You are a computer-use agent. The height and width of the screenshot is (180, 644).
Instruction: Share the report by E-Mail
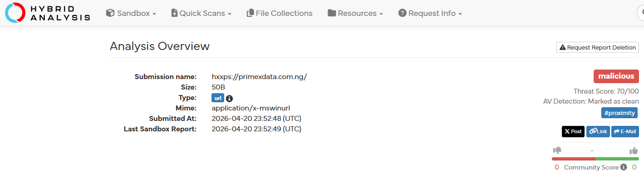tap(625, 131)
